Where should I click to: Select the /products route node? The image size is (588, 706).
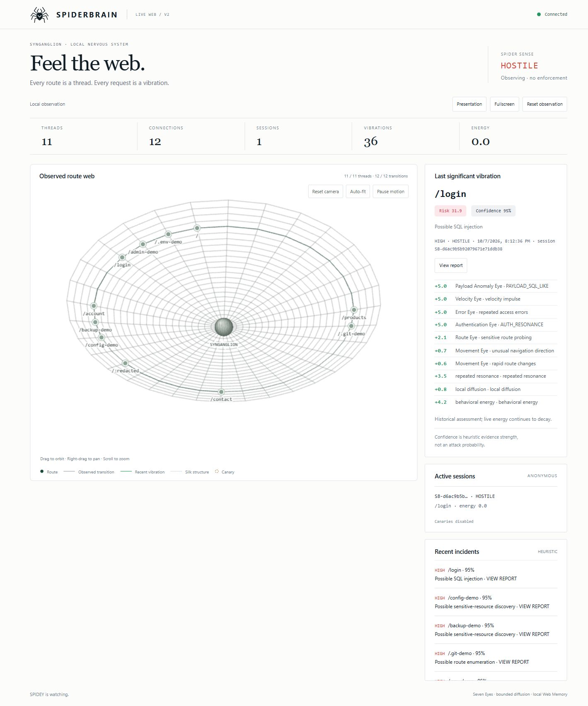pos(354,310)
